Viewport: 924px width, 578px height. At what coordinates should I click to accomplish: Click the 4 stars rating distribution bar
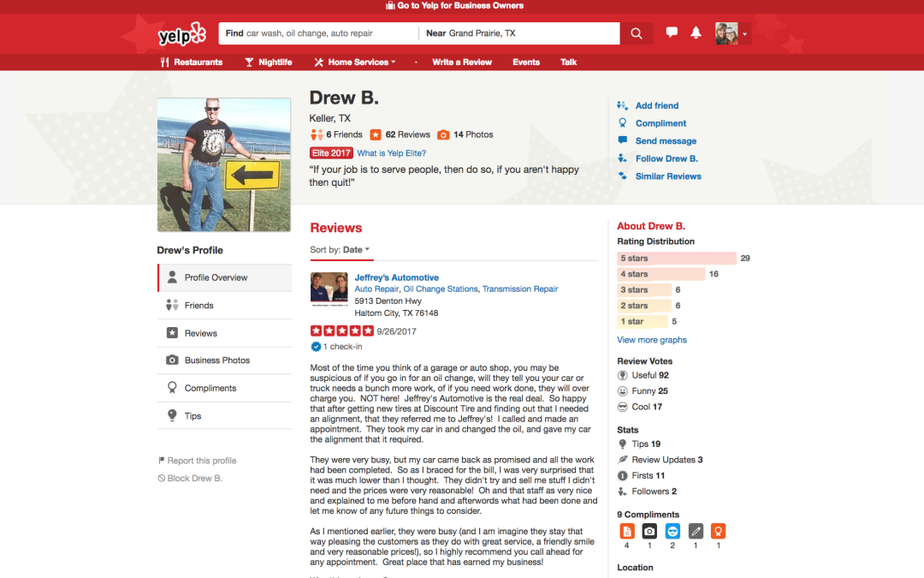tap(661, 274)
